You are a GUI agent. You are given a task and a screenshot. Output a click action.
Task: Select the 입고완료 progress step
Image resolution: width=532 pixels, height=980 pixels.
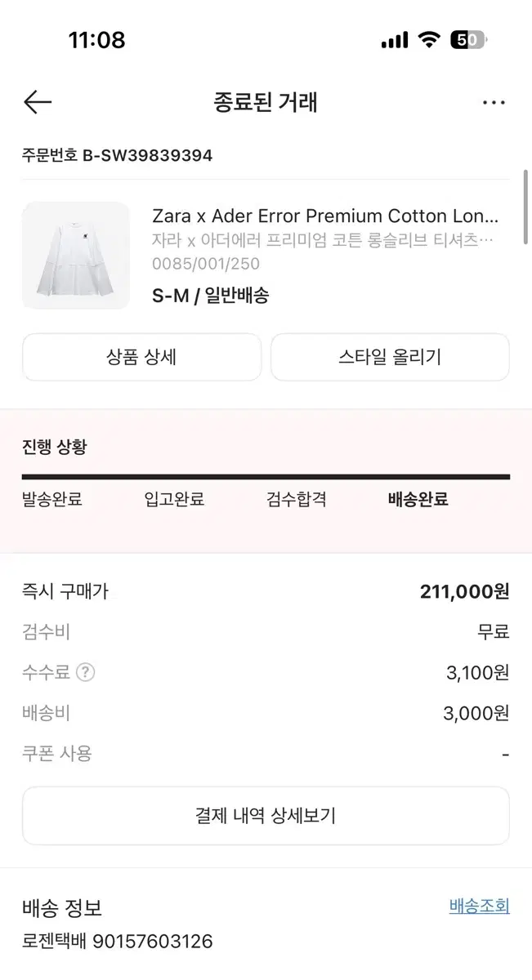172,500
